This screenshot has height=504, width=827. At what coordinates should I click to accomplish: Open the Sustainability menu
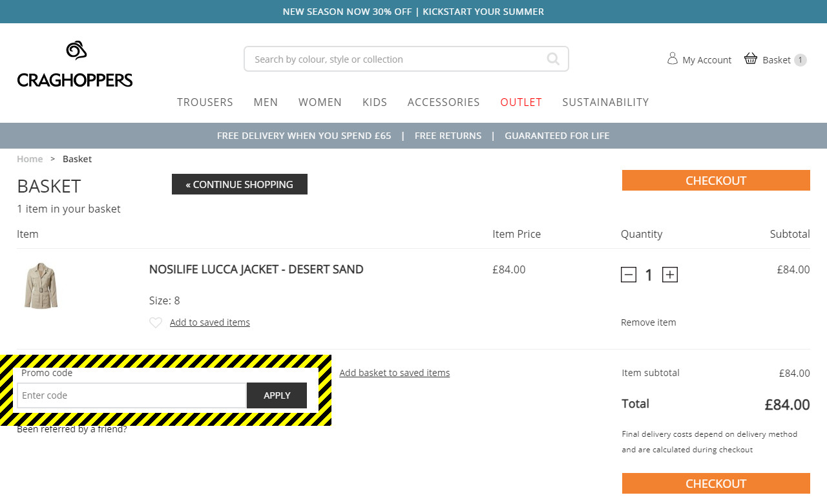coord(605,102)
